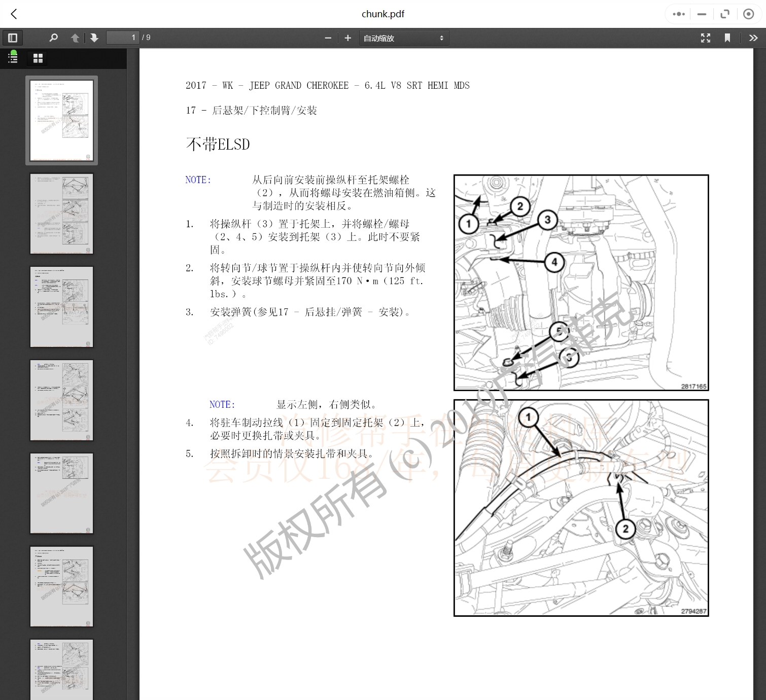Open page 1 from its thumbnail
This screenshot has width=766, height=700.
61,120
